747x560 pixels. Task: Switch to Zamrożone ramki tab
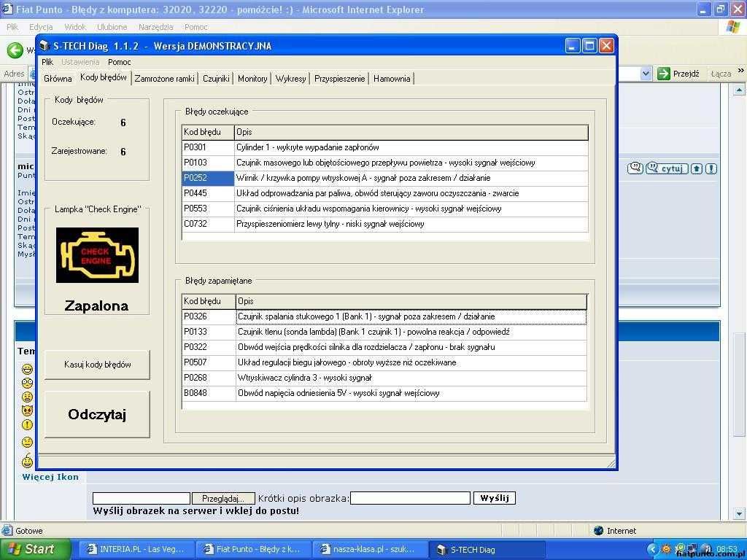(x=164, y=79)
